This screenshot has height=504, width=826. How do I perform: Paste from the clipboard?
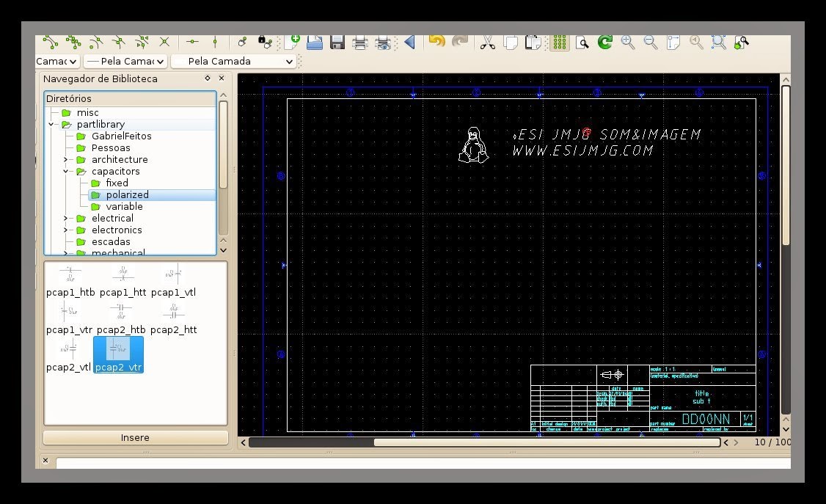click(535, 42)
